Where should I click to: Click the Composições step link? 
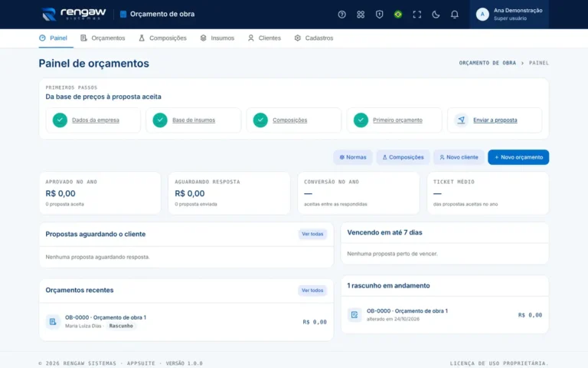tap(289, 120)
